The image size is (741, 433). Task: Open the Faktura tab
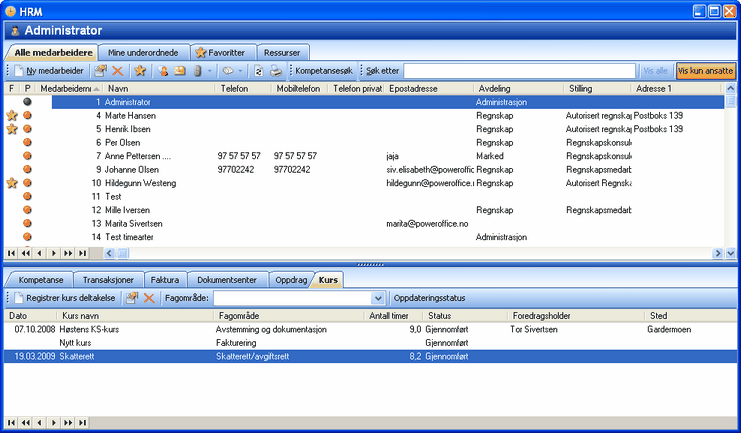(x=165, y=280)
